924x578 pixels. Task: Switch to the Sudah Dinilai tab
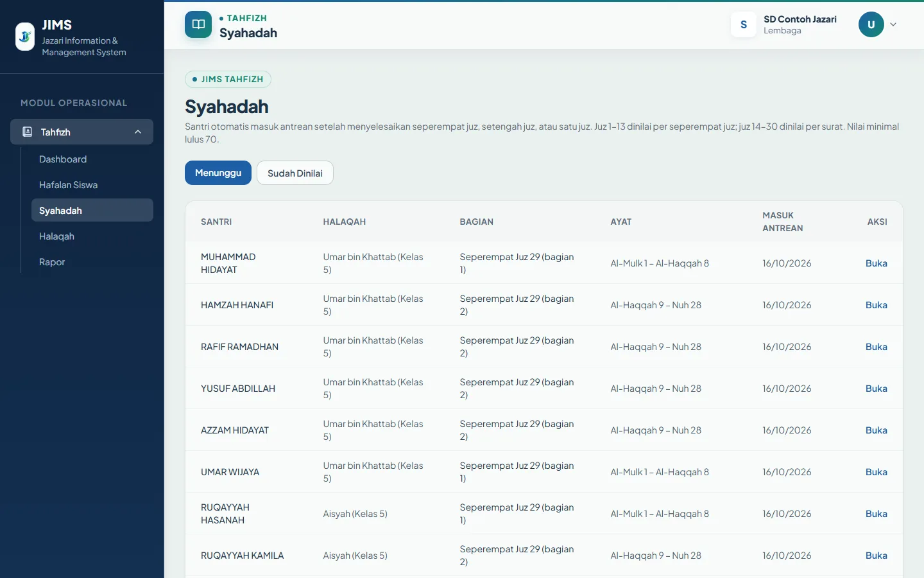(x=295, y=173)
